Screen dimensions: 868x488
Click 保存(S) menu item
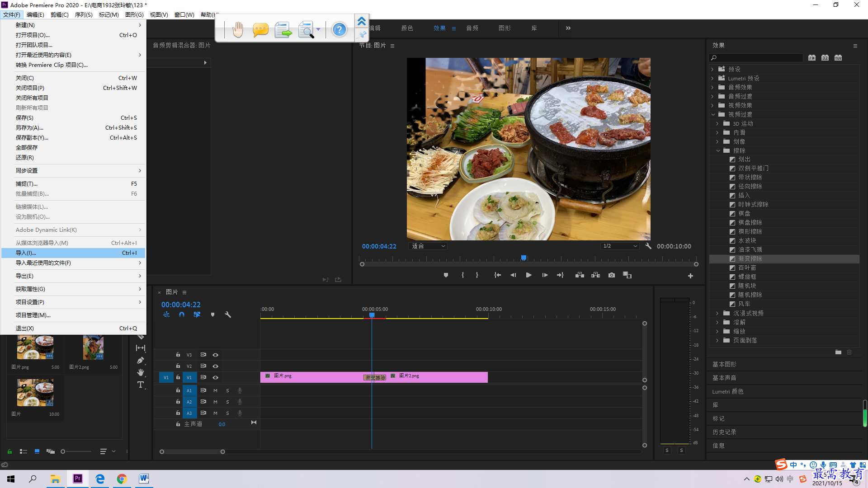[x=73, y=118]
